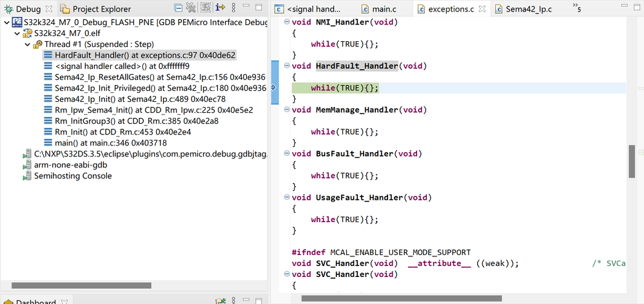Switch to Project Explorer tab

[x=96, y=8]
